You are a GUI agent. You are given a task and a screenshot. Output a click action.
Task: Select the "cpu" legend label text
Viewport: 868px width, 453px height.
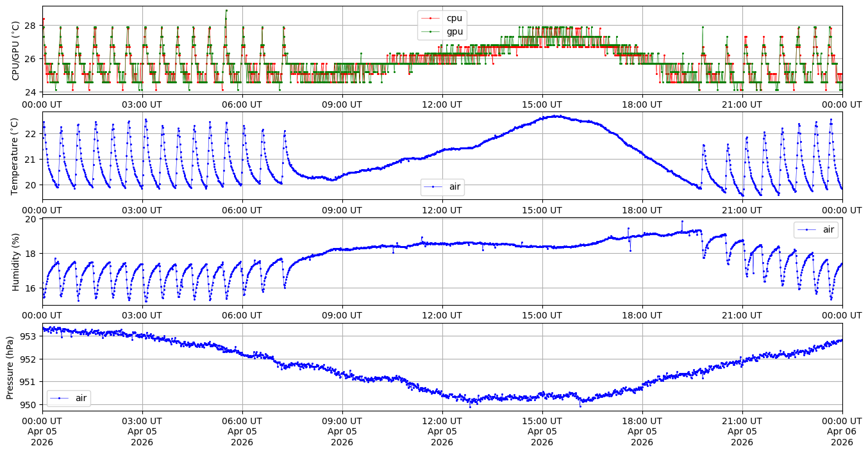pos(454,19)
